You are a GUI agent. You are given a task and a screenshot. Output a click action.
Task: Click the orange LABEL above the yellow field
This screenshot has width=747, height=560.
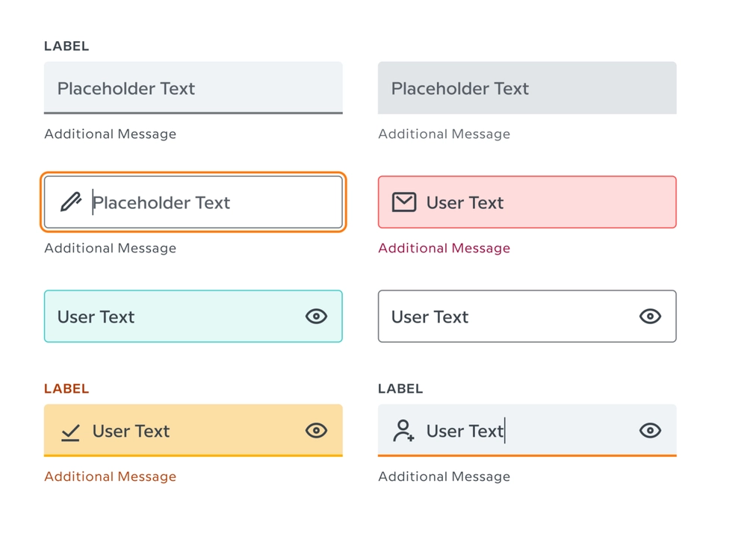tap(66, 388)
